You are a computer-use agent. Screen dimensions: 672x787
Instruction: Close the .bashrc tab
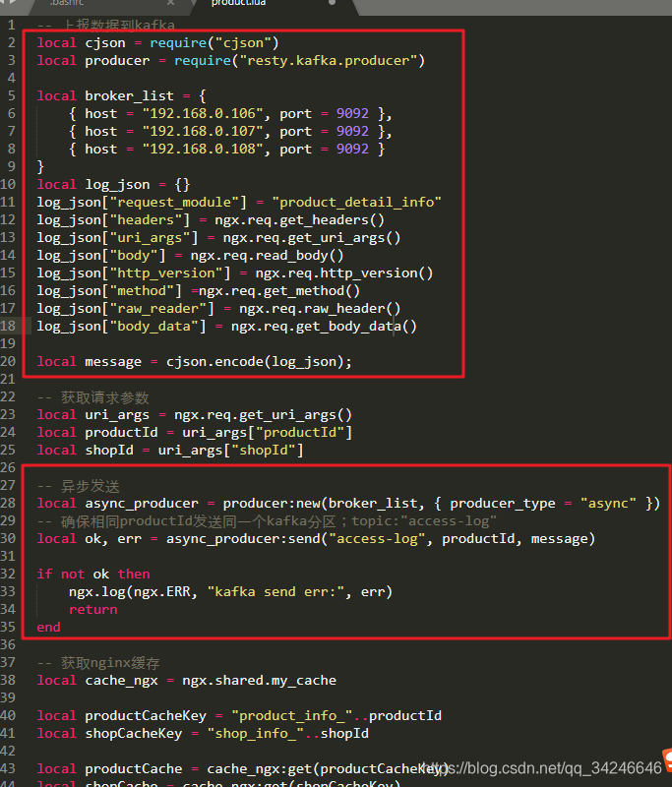pos(170,3)
